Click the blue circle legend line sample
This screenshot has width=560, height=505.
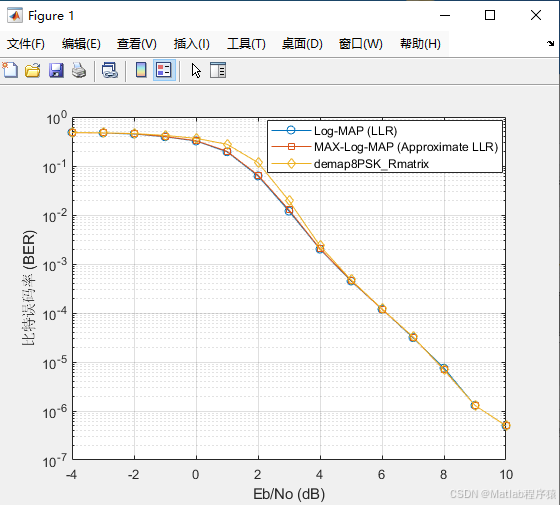[x=291, y=130]
